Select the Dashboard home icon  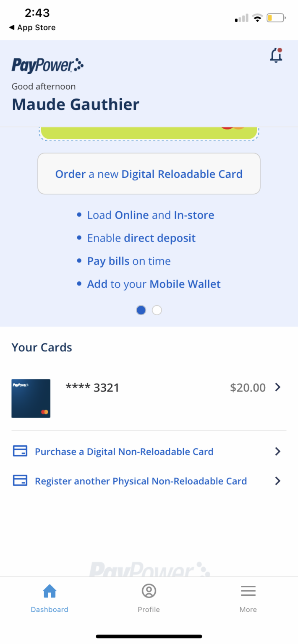(x=49, y=591)
